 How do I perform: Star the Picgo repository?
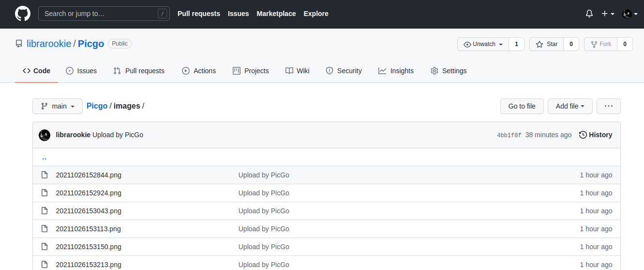click(x=546, y=44)
